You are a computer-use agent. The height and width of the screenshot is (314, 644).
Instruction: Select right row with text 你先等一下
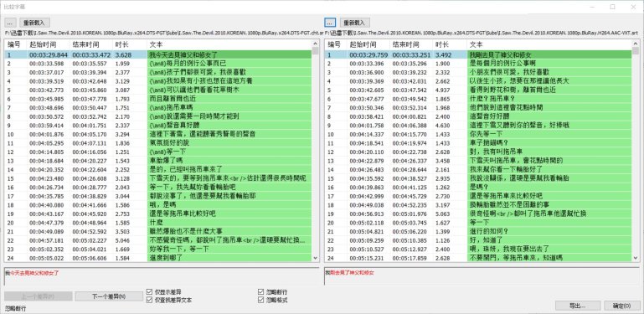tap(478, 134)
